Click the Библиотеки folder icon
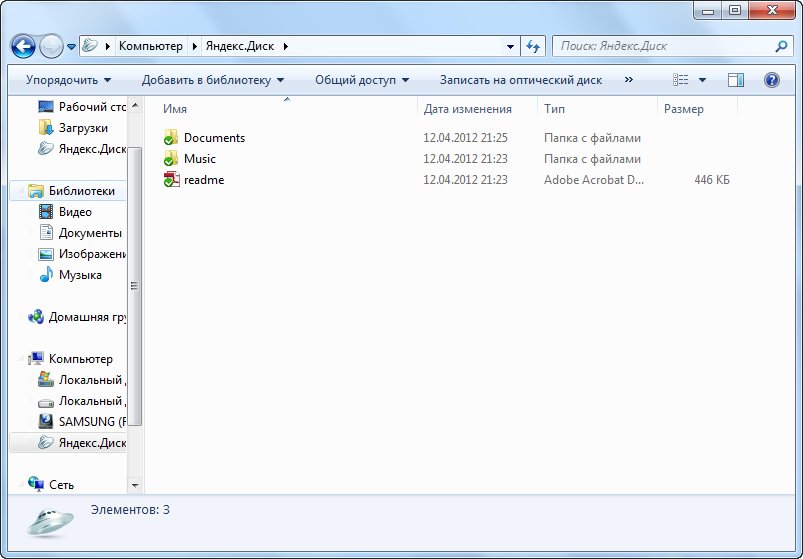 (36, 191)
